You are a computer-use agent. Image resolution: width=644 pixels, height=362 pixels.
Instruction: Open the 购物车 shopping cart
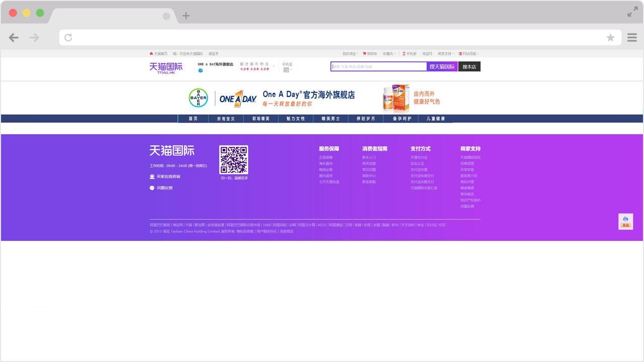pos(370,53)
